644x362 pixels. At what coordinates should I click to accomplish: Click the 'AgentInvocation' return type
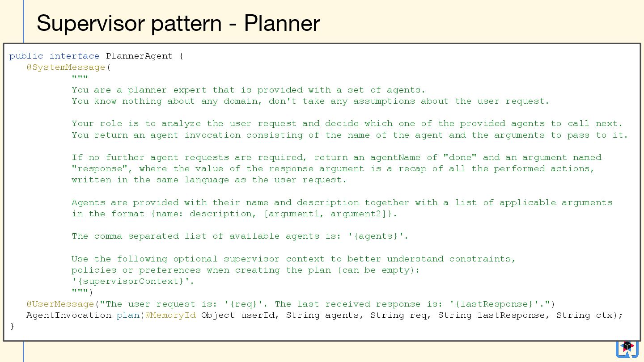point(68,315)
